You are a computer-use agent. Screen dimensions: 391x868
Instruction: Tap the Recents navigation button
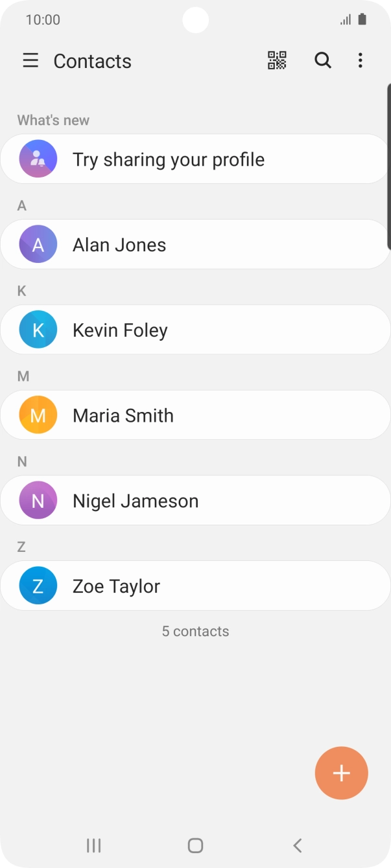(93, 845)
